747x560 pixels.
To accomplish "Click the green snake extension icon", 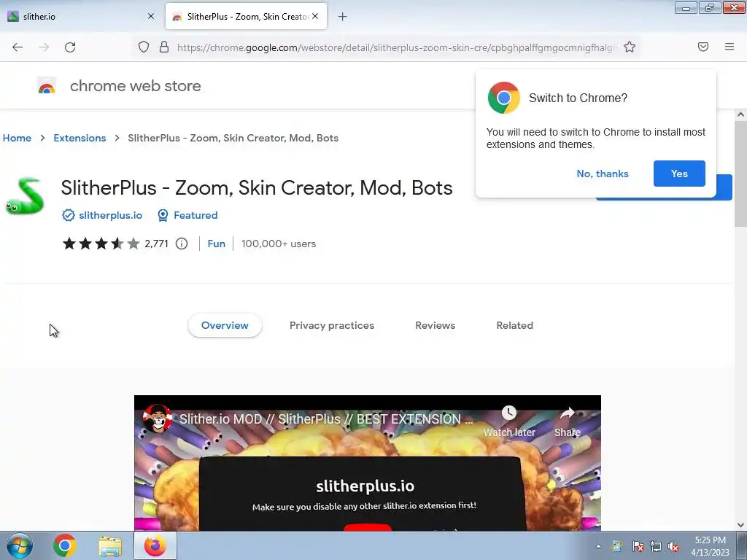I will 25,195.
